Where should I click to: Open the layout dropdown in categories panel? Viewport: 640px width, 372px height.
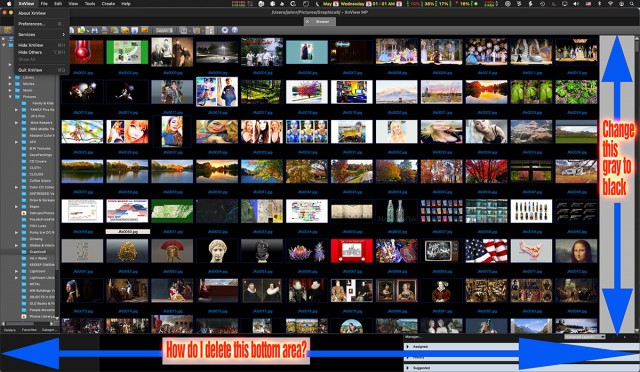[x=584, y=337]
